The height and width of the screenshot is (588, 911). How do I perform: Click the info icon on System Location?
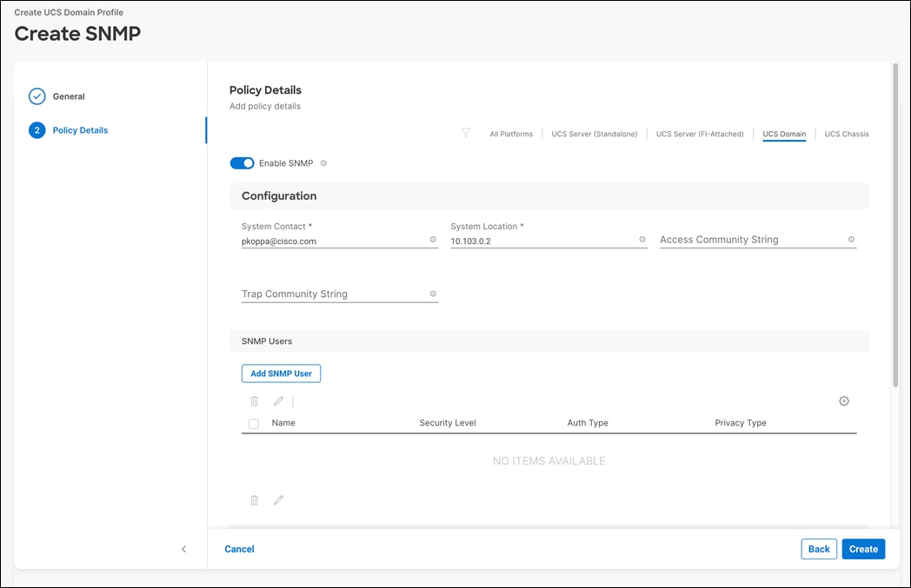point(642,239)
